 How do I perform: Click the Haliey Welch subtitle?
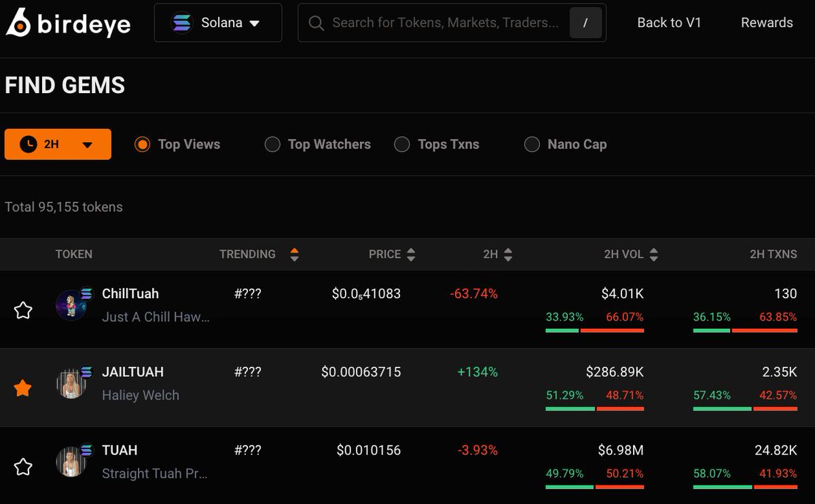click(x=141, y=395)
